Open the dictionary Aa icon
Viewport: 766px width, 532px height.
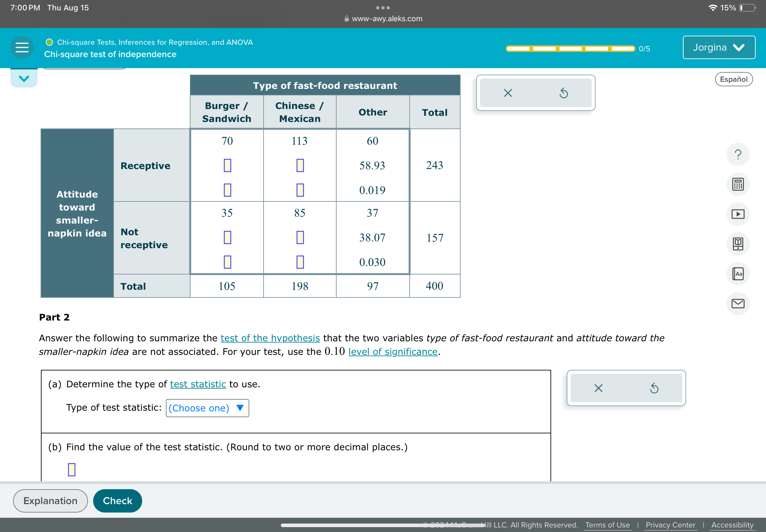pos(737,274)
